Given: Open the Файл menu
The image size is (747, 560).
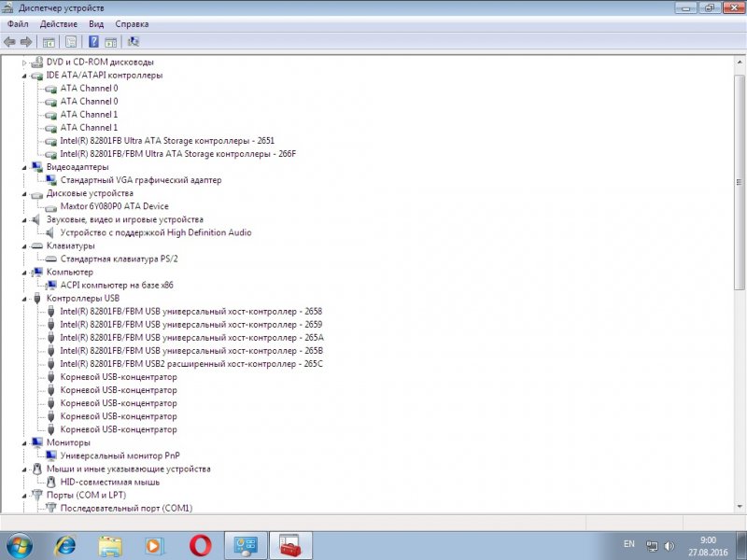Looking at the screenshot, I should pyautogui.click(x=18, y=23).
